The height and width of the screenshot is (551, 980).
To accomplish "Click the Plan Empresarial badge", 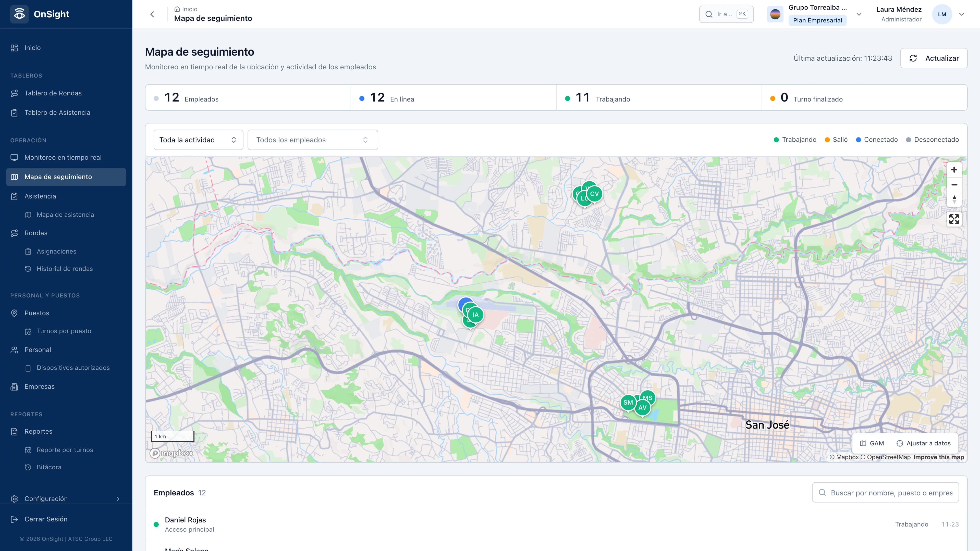I will tap(817, 20).
